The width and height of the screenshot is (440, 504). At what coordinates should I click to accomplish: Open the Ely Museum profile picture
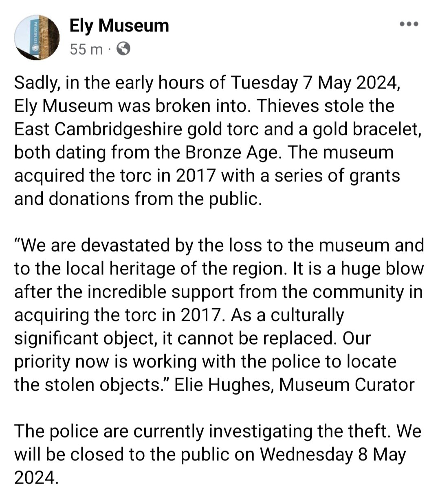tap(37, 38)
